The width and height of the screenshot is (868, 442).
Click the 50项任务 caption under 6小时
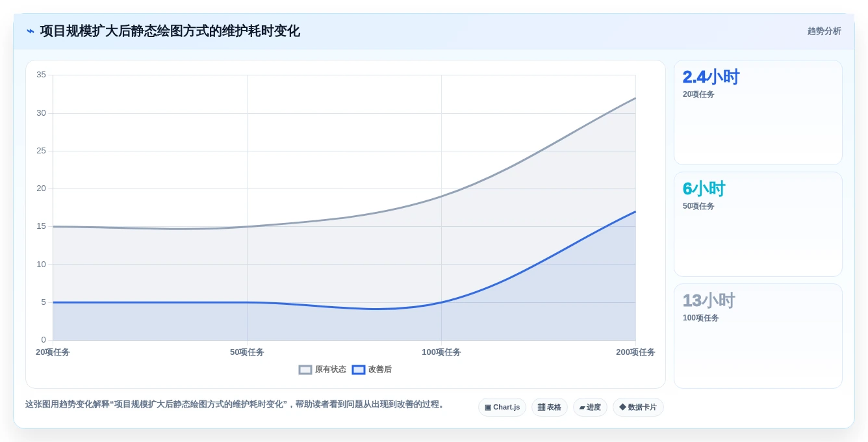698,206
